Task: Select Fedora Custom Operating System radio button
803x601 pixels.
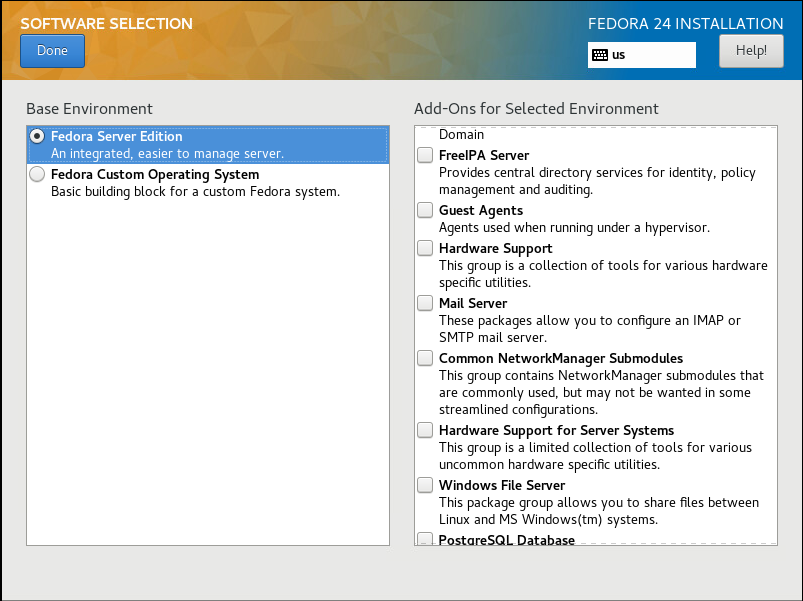Action: 37,175
